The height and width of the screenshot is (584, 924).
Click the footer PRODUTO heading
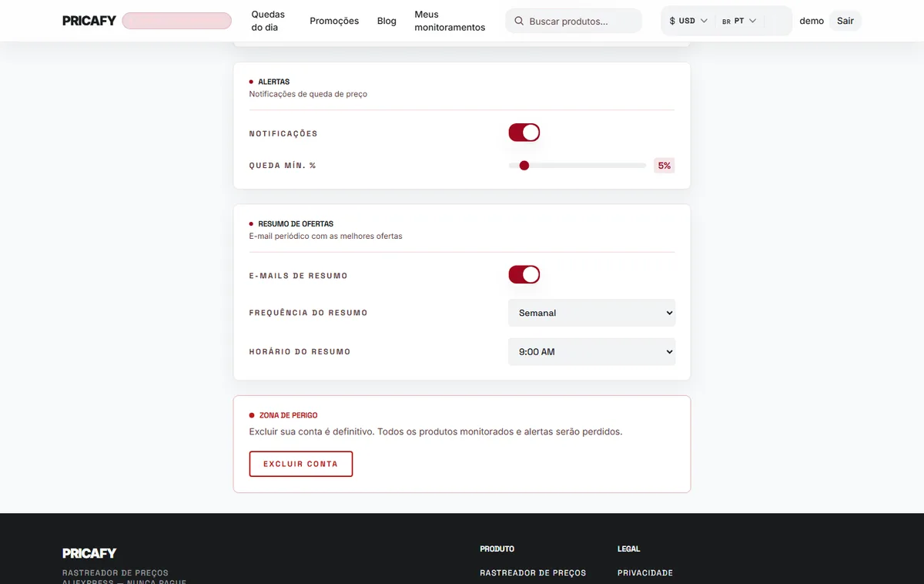click(497, 549)
